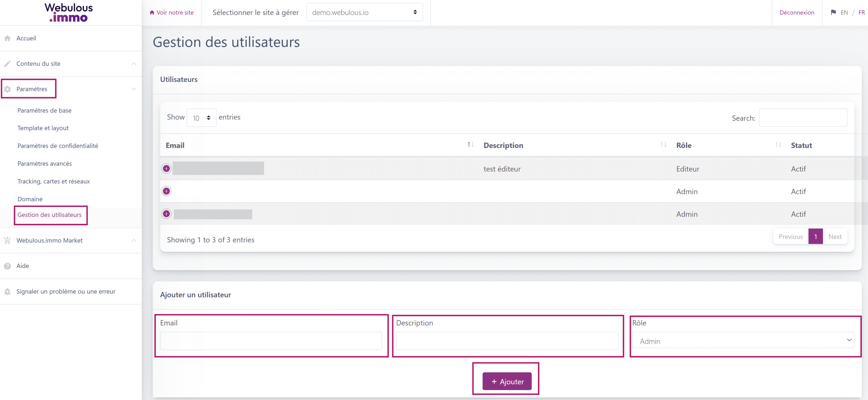Screen dimensions: 868x400
Task: Click the cart icon beside Webulous.immo Market
Action: (x=8, y=240)
